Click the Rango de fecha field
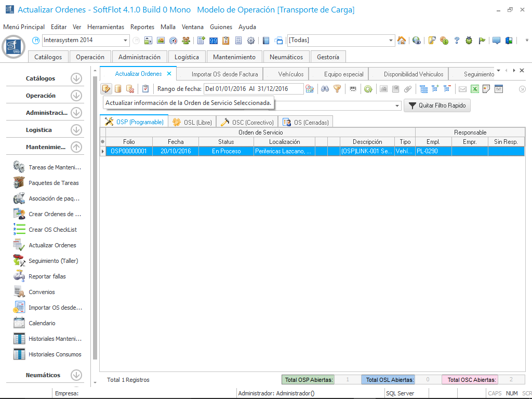Viewport: 532px width, 399px height. (253, 89)
